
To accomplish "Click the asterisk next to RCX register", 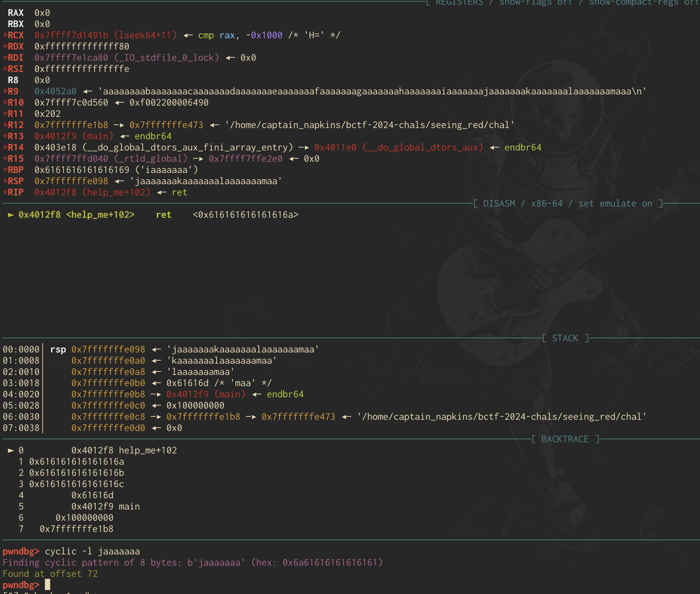I will [x=5, y=35].
